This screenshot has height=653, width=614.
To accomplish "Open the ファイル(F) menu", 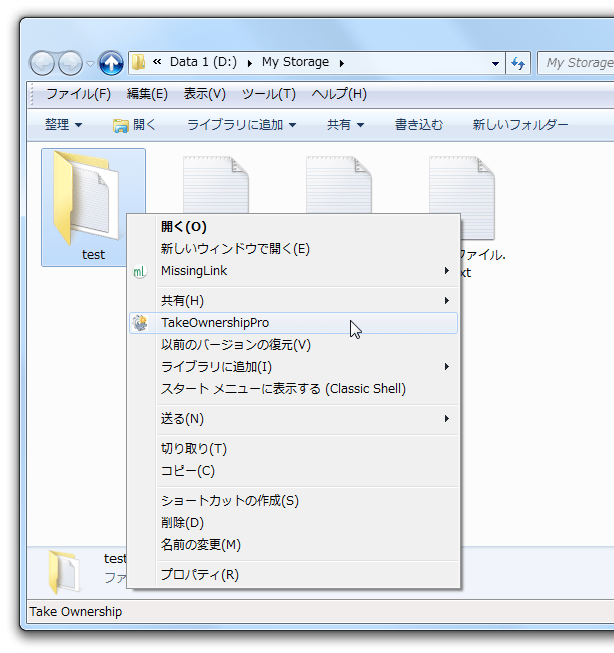I will (x=78, y=94).
